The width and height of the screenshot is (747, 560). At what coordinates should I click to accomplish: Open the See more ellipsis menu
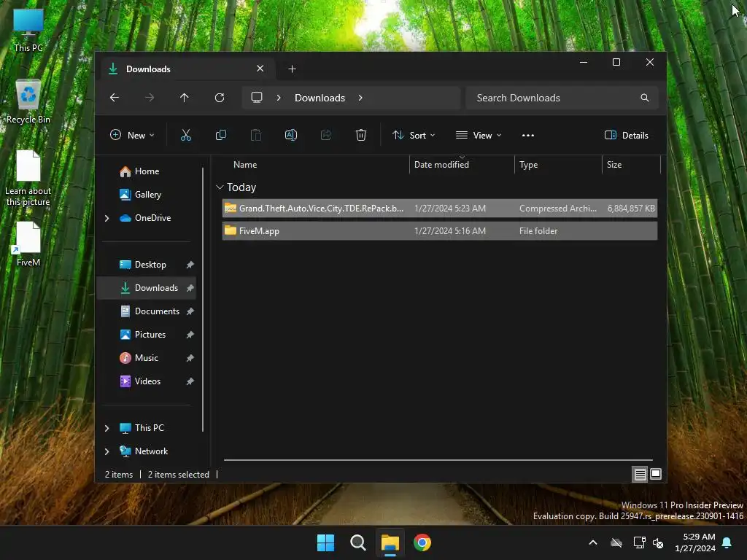[528, 135]
